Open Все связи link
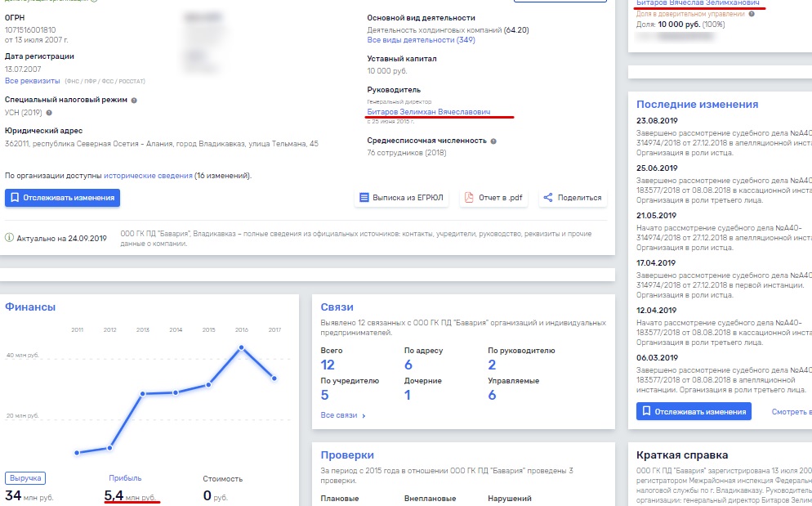812x506 pixels. [339, 415]
